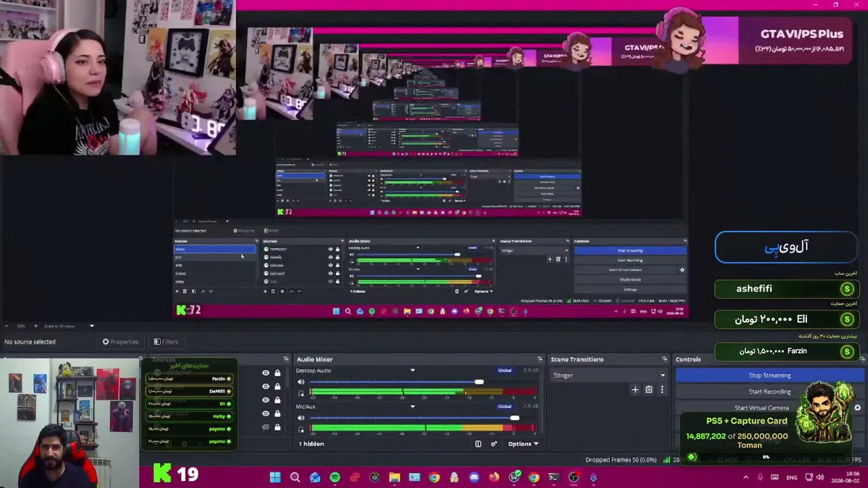Toggle visibility of the third source row
Image resolution: width=868 pixels, height=488 pixels.
(266, 400)
